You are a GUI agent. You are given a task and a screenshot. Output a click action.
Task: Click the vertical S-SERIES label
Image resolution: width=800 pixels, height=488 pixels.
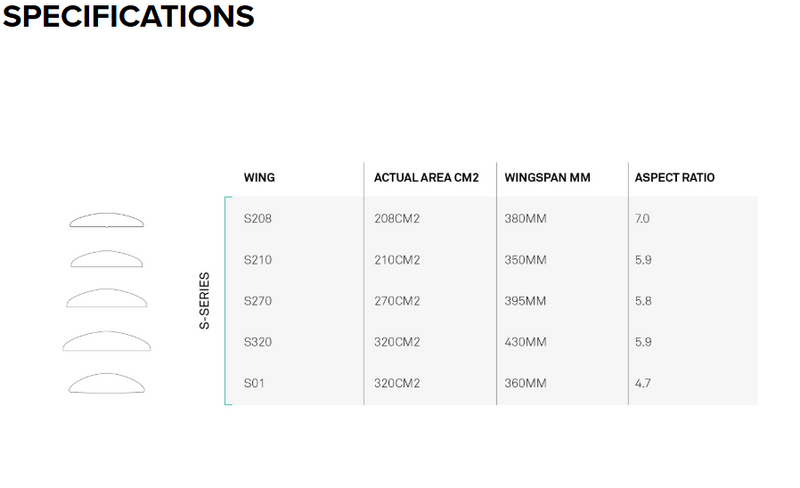tap(205, 301)
